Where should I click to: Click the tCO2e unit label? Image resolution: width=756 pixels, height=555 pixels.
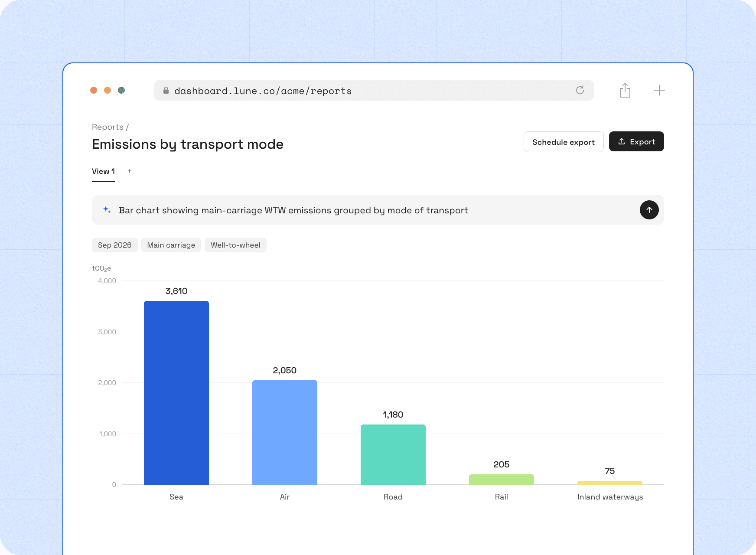coord(101,268)
